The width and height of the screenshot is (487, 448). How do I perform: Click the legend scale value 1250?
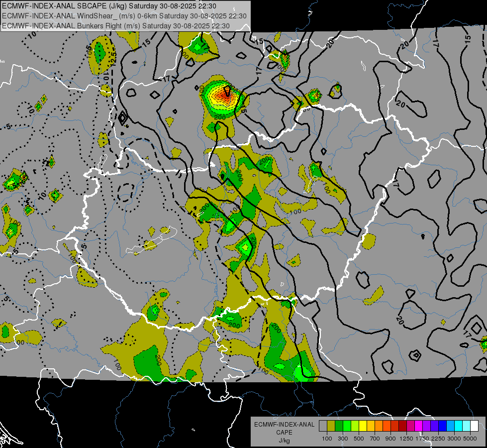pyautogui.click(x=406, y=439)
